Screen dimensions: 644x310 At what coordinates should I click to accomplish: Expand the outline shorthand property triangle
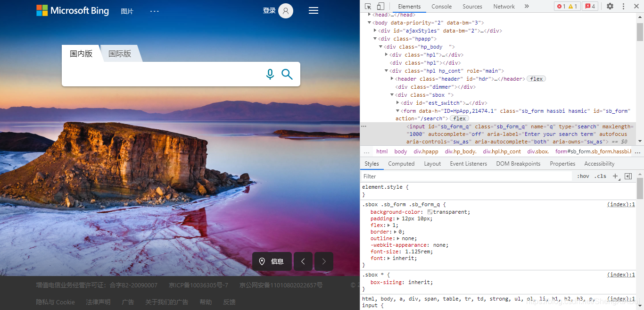coord(398,239)
